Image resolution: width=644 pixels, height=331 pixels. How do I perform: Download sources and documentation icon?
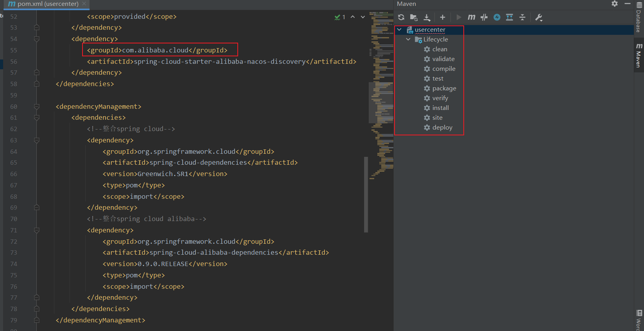point(427,17)
